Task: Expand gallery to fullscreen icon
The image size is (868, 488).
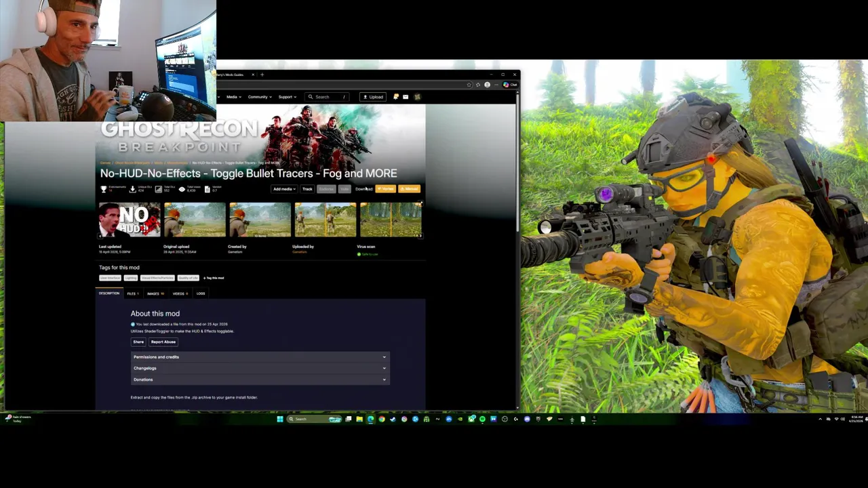Action: point(420,203)
